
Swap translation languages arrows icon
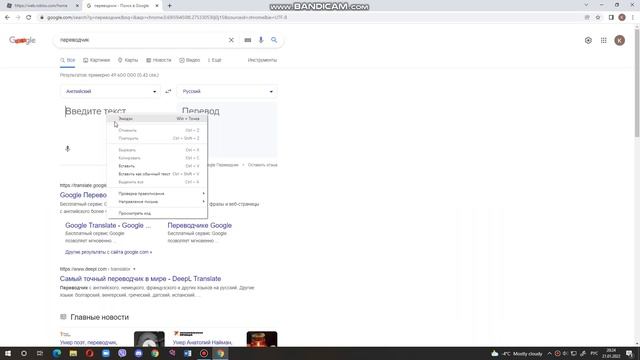[168, 91]
